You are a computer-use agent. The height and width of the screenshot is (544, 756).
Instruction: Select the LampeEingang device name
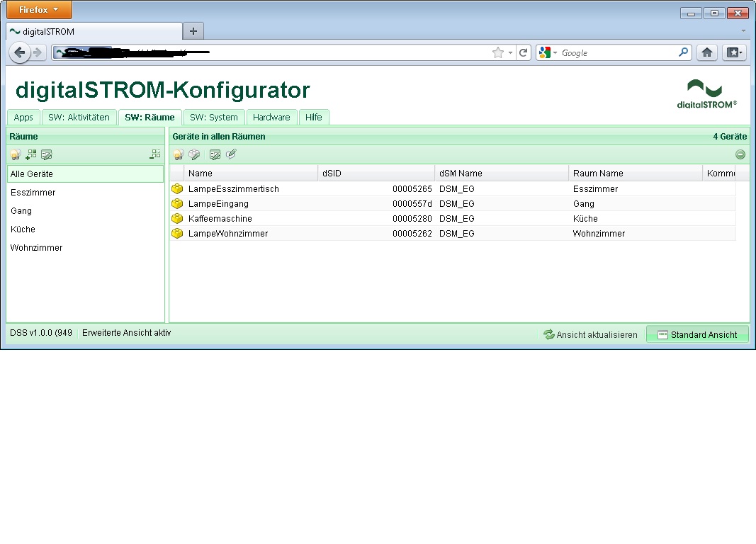[x=218, y=204]
